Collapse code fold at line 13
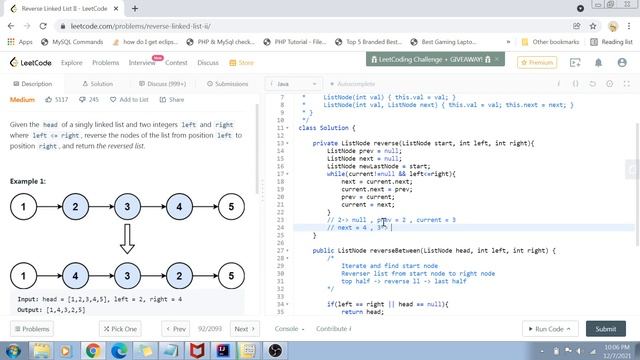Viewport: 640px width, 360px height. point(287,143)
